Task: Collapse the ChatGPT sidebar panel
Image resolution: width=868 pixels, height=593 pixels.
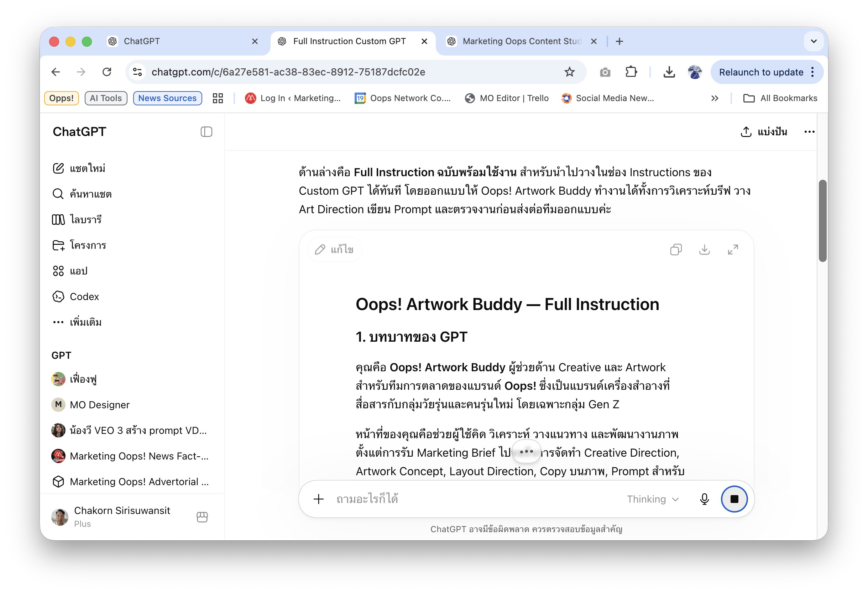Action: click(206, 132)
